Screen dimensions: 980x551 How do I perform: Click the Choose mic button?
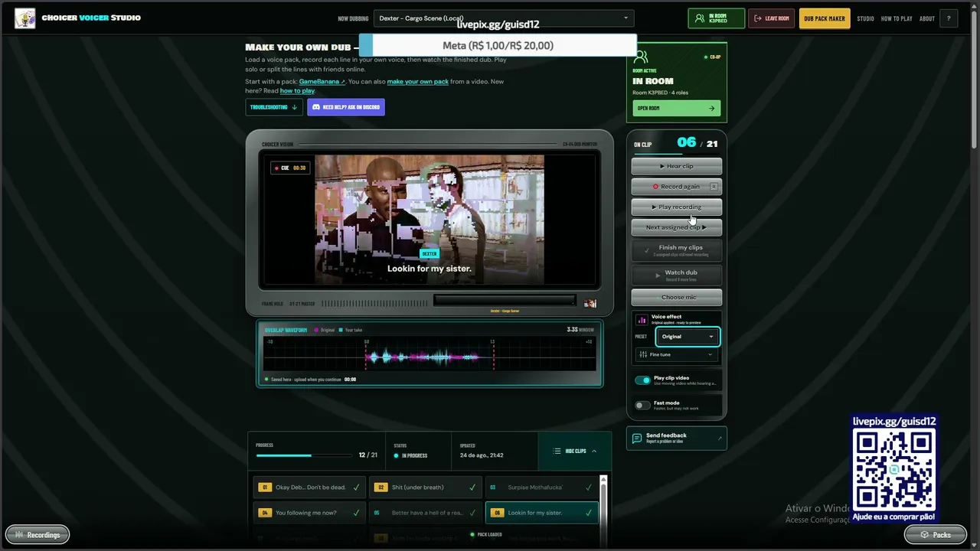(676, 297)
